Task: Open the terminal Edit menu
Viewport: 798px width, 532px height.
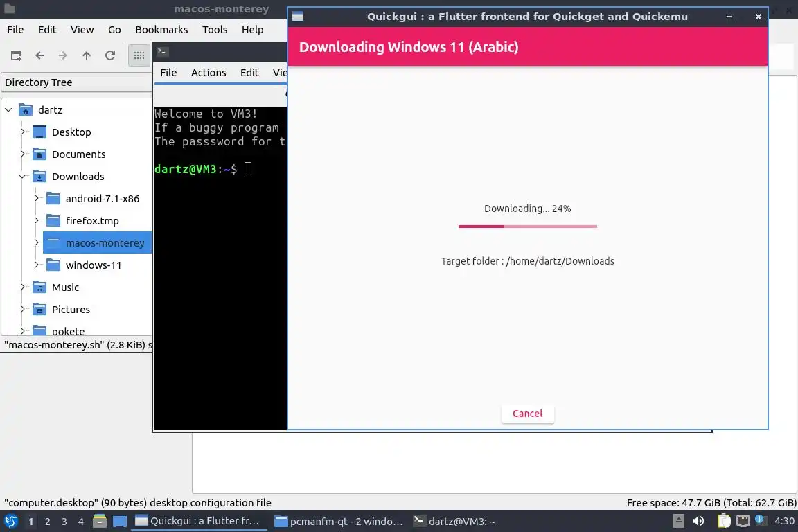Action: coord(249,72)
